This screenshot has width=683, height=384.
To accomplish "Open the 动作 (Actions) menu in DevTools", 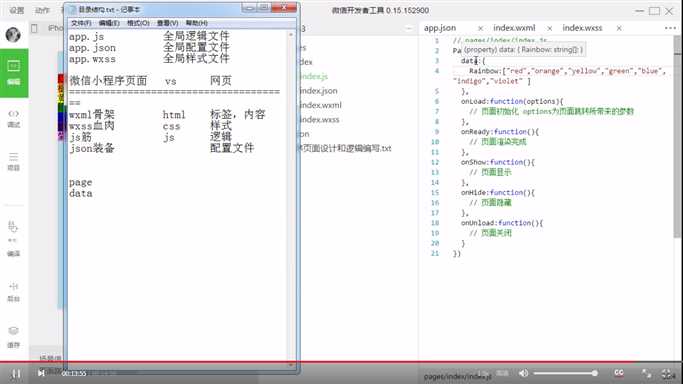I will pyautogui.click(x=42, y=10).
